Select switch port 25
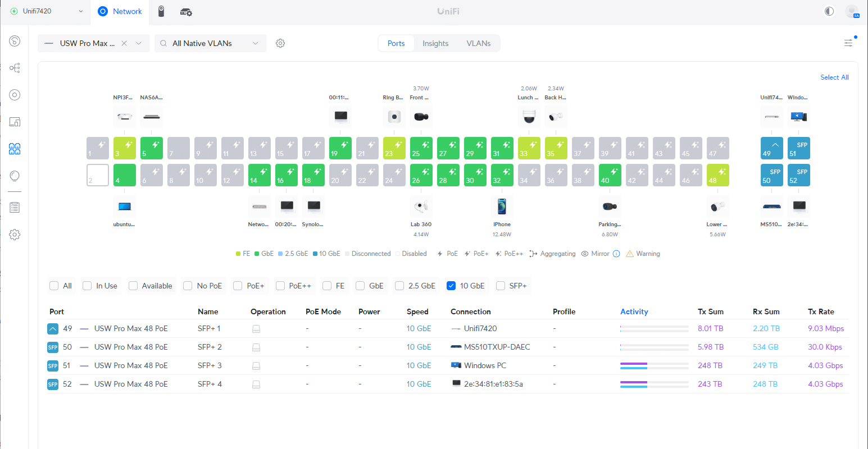 421,148
